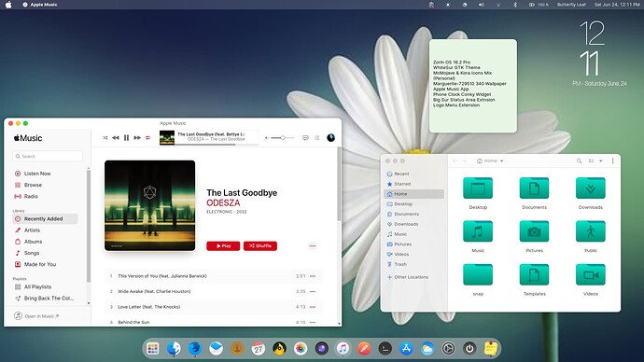Show the Up Next queue list icon
Viewport: 644px width, 362px height.
(317, 138)
